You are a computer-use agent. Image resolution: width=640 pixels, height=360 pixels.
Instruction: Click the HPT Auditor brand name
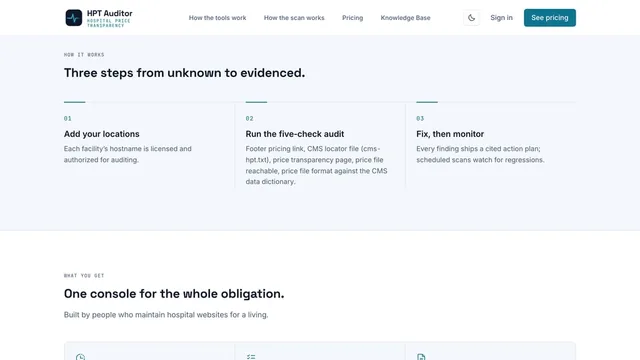click(109, 13)
